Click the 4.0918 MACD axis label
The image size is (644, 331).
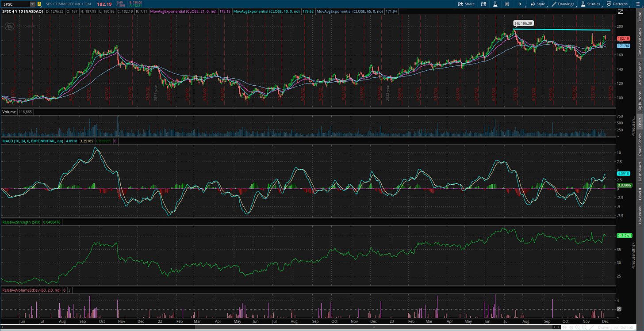[624, 174]
